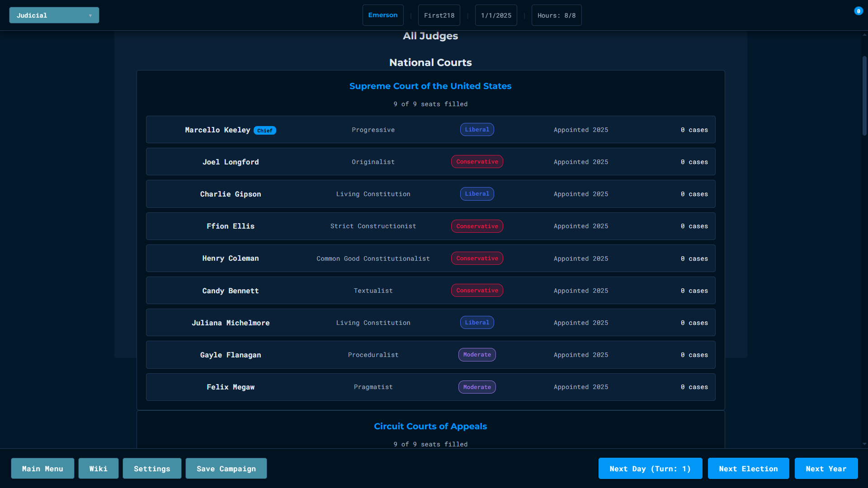Open Circuit Courts of Appeals heading
This screenshot has width=868, height=488.
[x=430, y=427]
